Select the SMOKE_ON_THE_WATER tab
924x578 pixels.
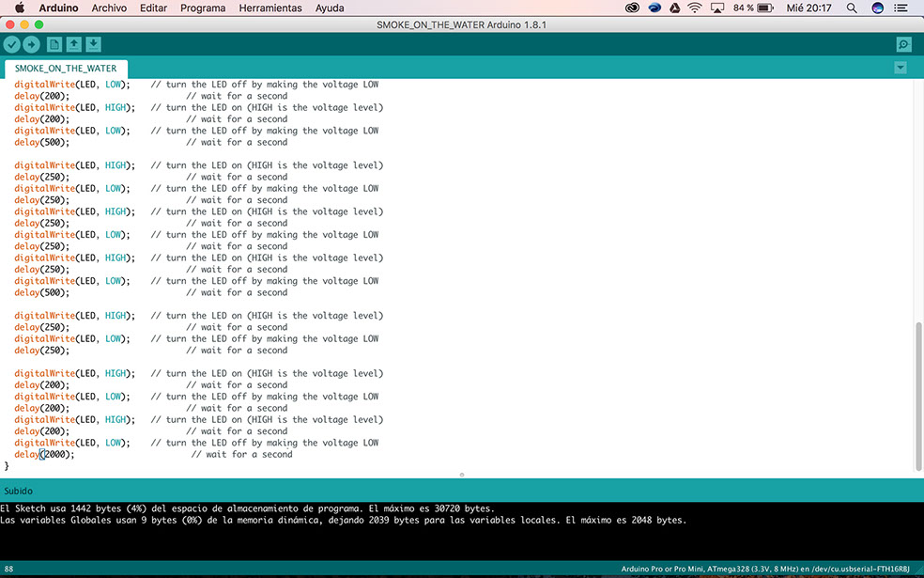pyautogui.click(x=66, y=69)
